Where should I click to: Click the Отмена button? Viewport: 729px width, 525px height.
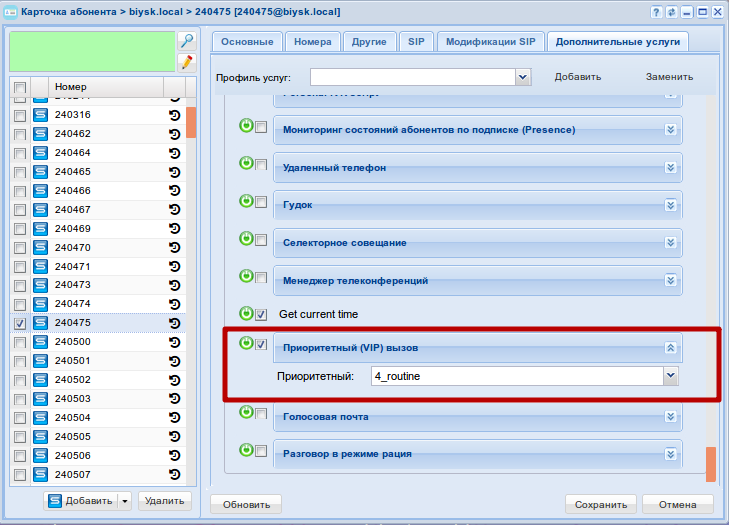click(677, 505)
